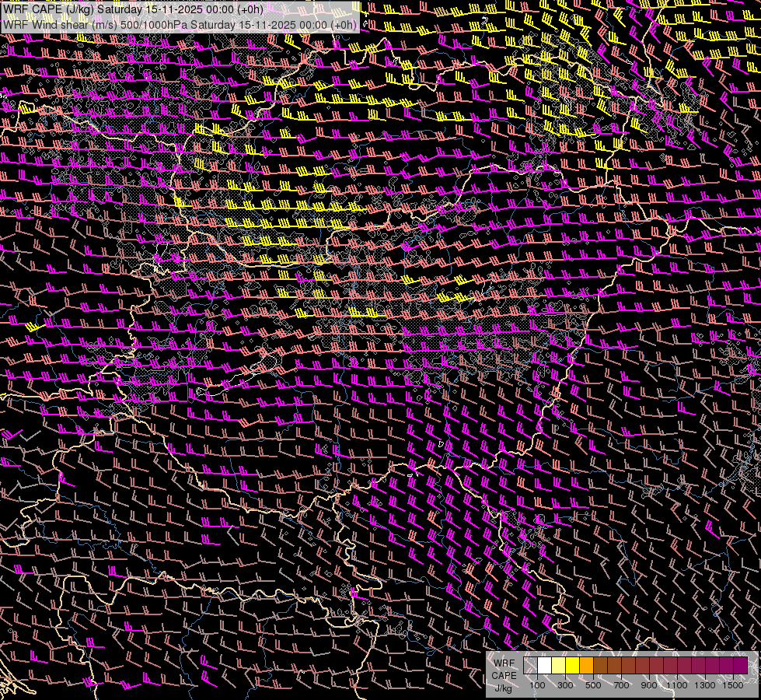Click the 300 label on the CAPE scale

pyautogui.click(x=565, y=686)
